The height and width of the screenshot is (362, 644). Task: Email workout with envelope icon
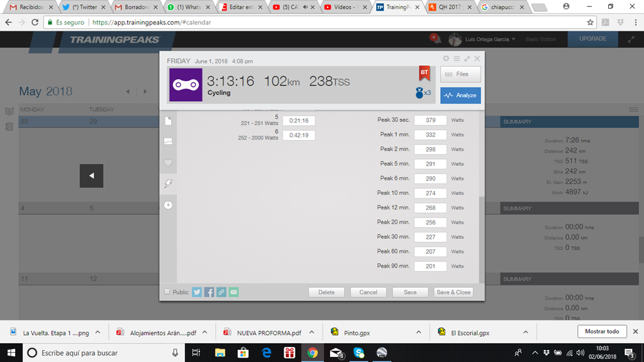coord(233,292)
